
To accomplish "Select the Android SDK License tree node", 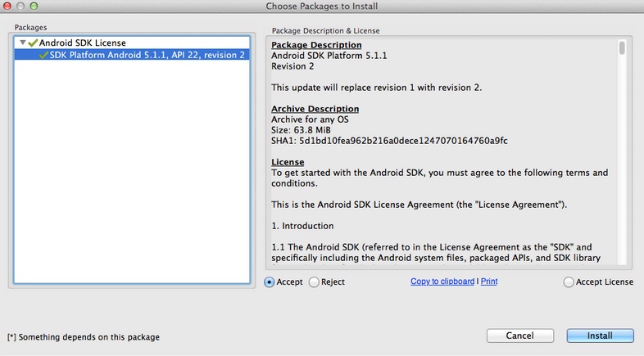I will click(x=82, y=43).
